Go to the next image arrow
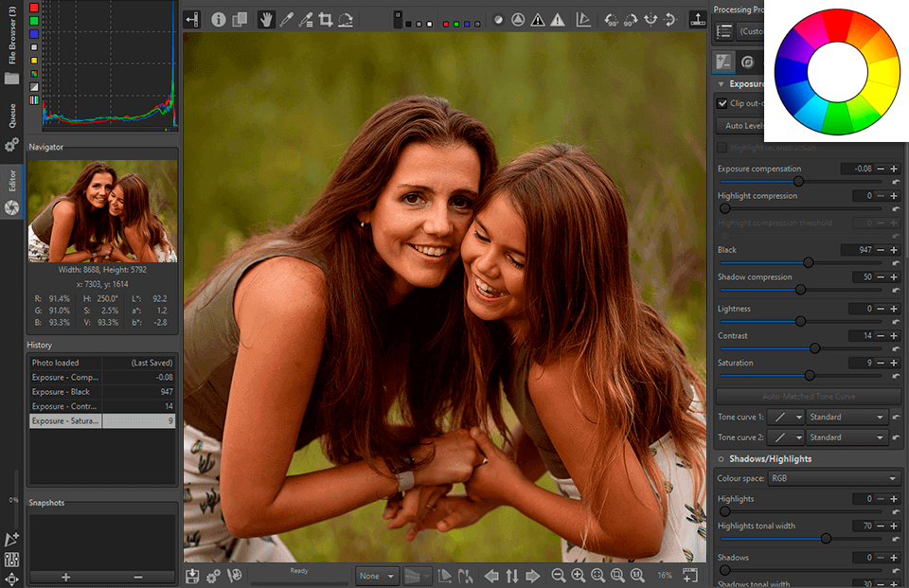Viewport: 909px width, 588px height. coord(532,576)
